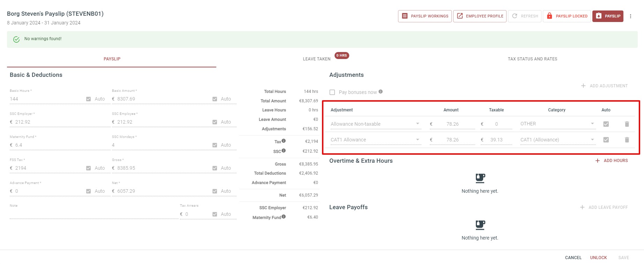Click the Category column header
The width and height of the screenshot is (644, 264).
[556, 110]
